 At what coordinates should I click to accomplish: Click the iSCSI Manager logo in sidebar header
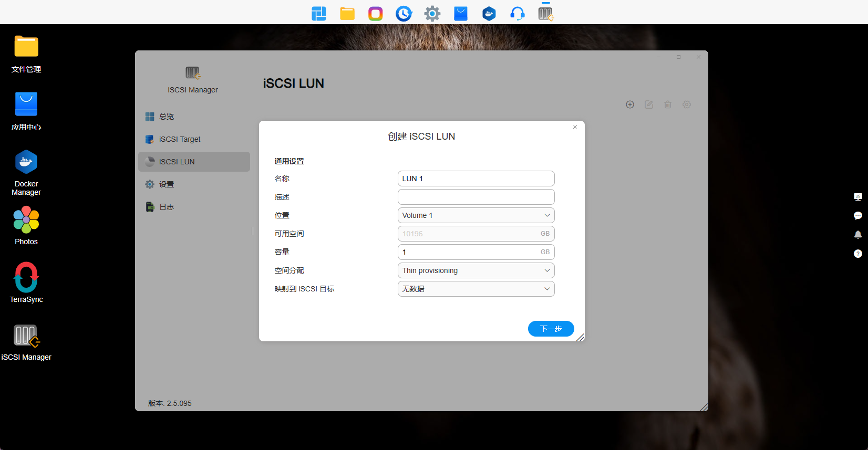point(193,73)
